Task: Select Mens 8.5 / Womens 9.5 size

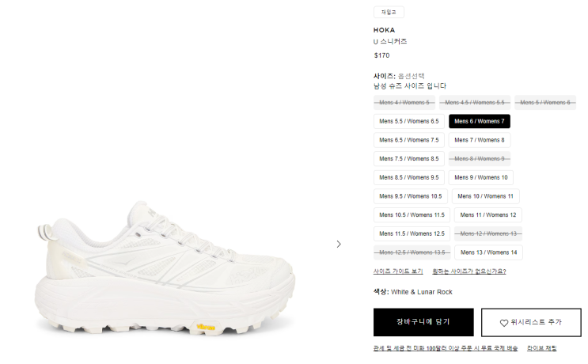Action: click(408, 178)
